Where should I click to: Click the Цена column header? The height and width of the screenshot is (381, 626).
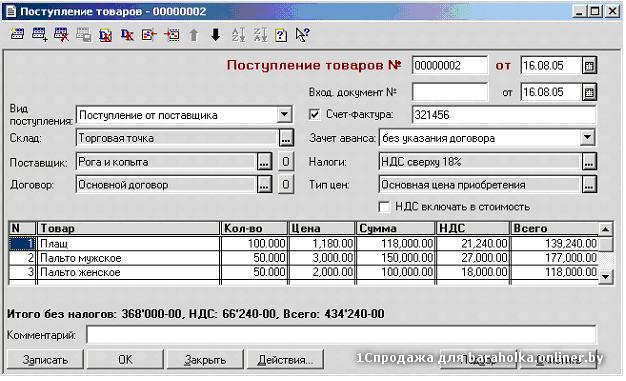point(322,228)
